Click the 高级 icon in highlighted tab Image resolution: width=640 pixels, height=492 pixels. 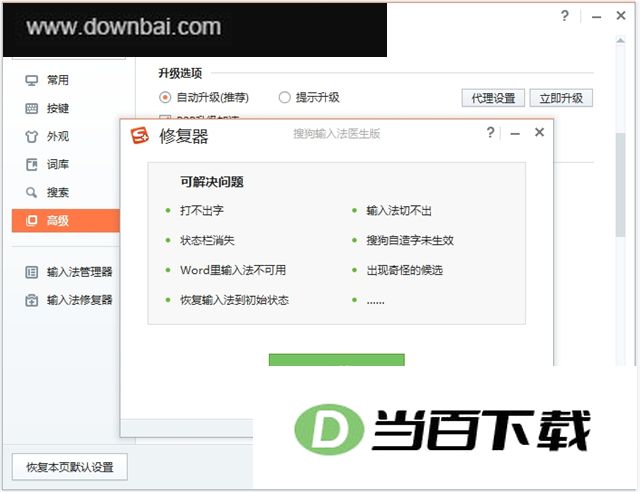tap(31, 220)
